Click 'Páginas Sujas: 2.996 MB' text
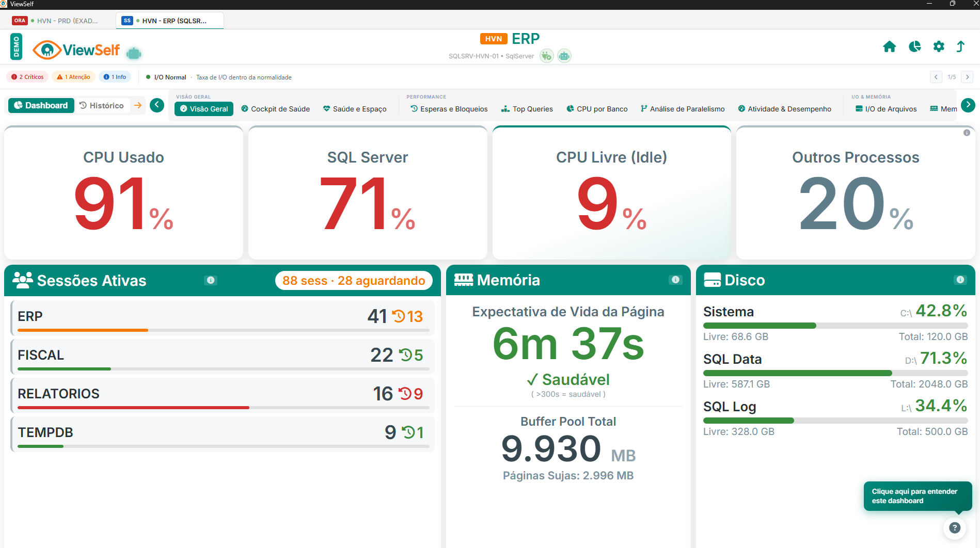980x548 pixels. (x=568, y=475)
